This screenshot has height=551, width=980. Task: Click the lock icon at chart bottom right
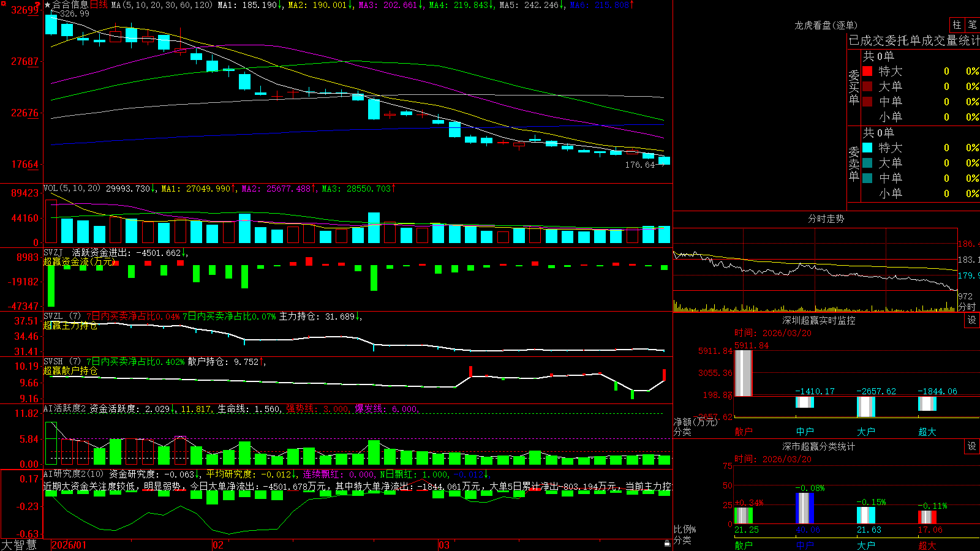(668, 544)
